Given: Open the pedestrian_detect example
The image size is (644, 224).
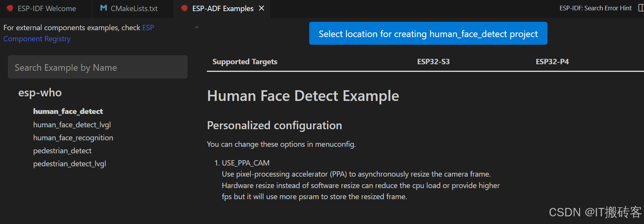Looking at the screenshot, I should point(62,151).
